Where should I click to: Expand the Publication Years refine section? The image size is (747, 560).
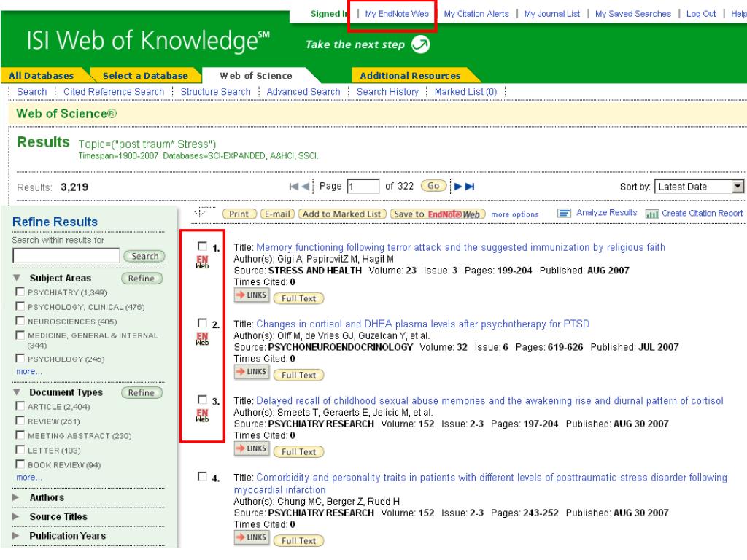pyautogui.click(x=16, y=536)
